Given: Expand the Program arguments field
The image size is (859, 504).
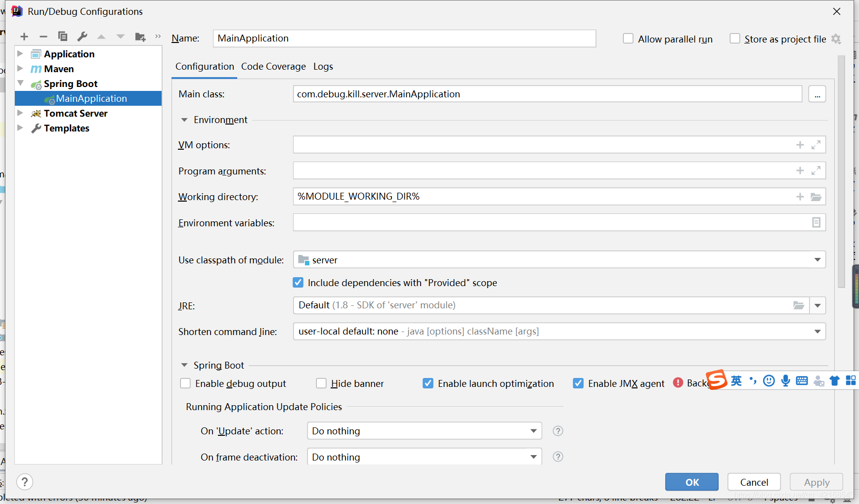Looking at the screenshot, I should pos(816,170).
